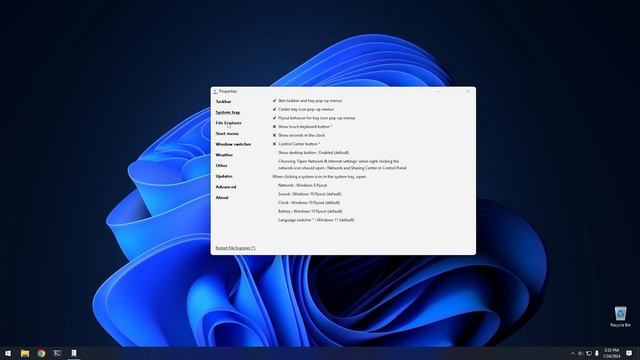Switch to the Taskbar section
This screenshot has height=360, width=640.
pos(223,102)
